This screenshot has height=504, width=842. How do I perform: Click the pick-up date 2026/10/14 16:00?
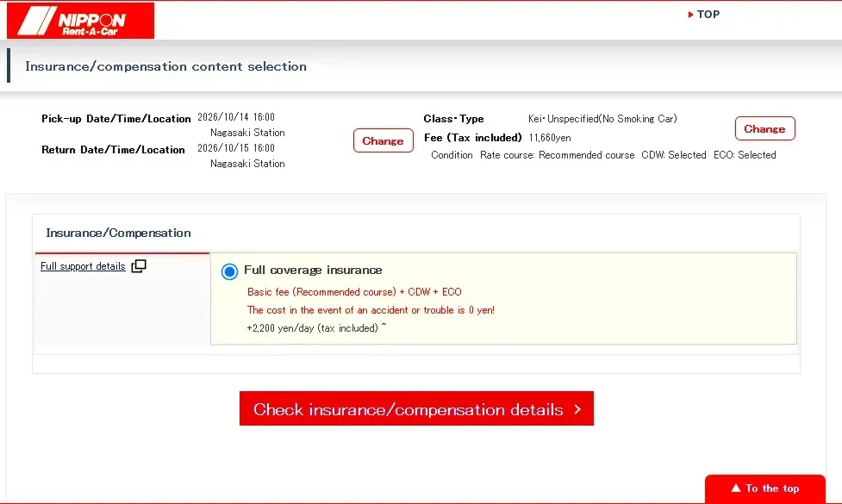(236, 117)
